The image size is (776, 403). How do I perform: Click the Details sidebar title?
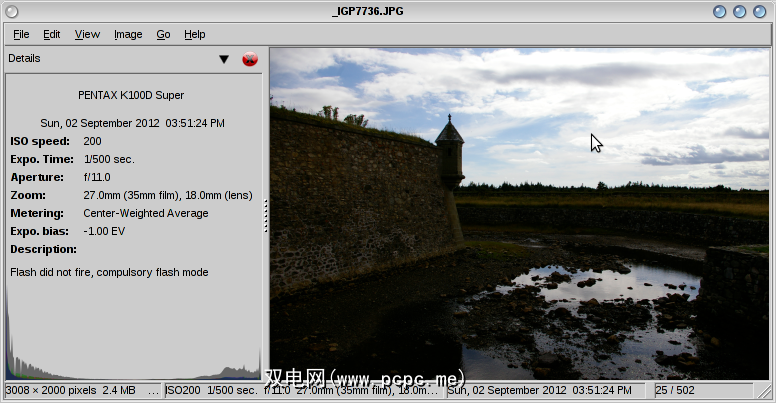coord(24,58)
